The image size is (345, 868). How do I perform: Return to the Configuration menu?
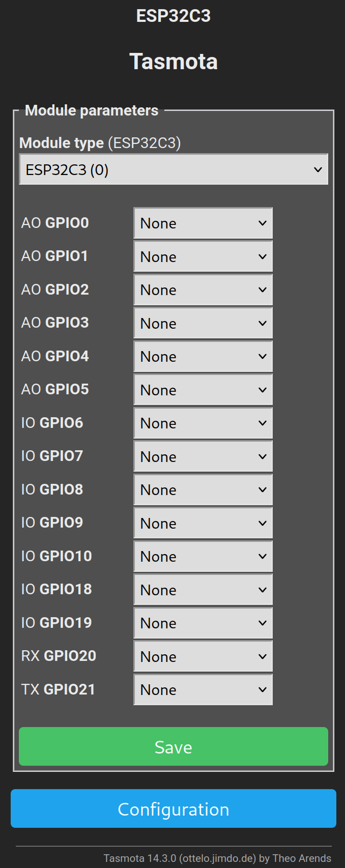coord(174,808)
